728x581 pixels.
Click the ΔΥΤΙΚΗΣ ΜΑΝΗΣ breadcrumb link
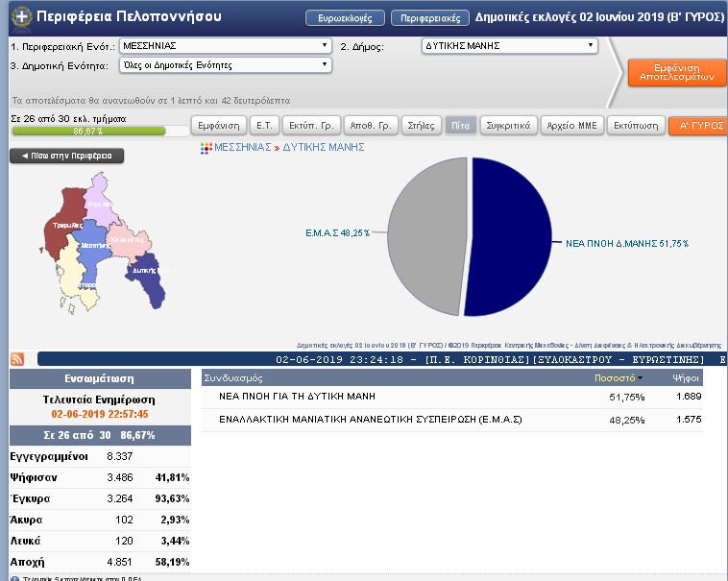tap(324, 148)
